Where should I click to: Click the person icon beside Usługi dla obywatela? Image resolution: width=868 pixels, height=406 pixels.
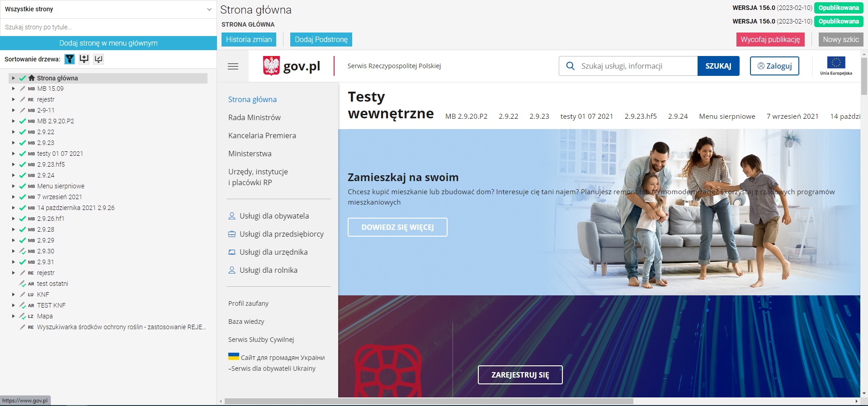point(232,216)
